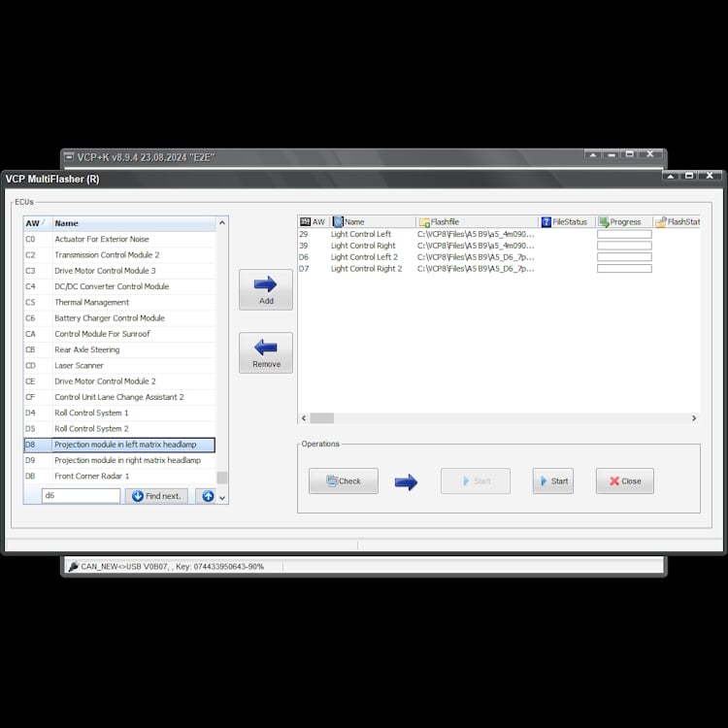
Task: Click progress bar for Light Control Left 2
Action: tap(624, 257)
